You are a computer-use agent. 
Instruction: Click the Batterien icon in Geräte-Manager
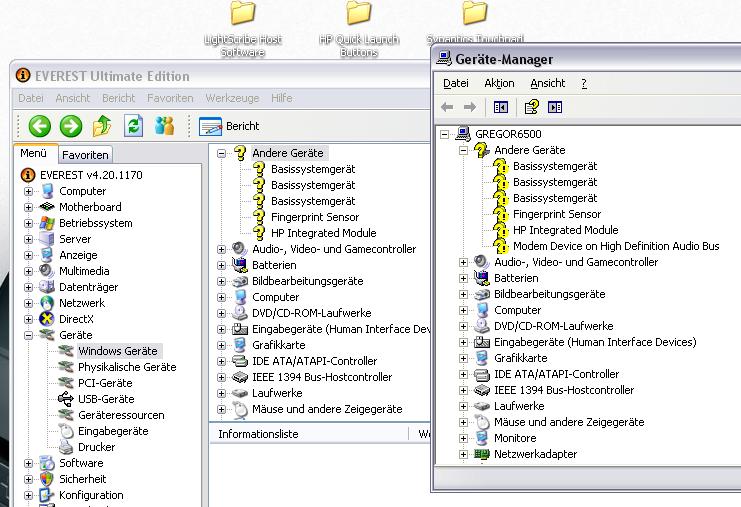[482, 278]
